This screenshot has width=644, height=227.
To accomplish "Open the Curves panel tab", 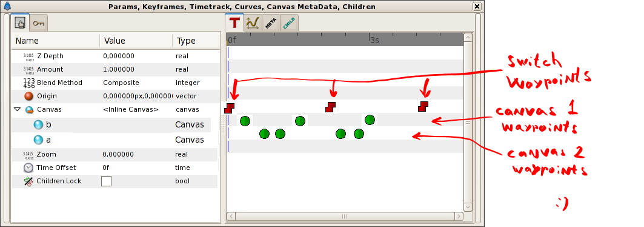I will click(x=252, y=23).
